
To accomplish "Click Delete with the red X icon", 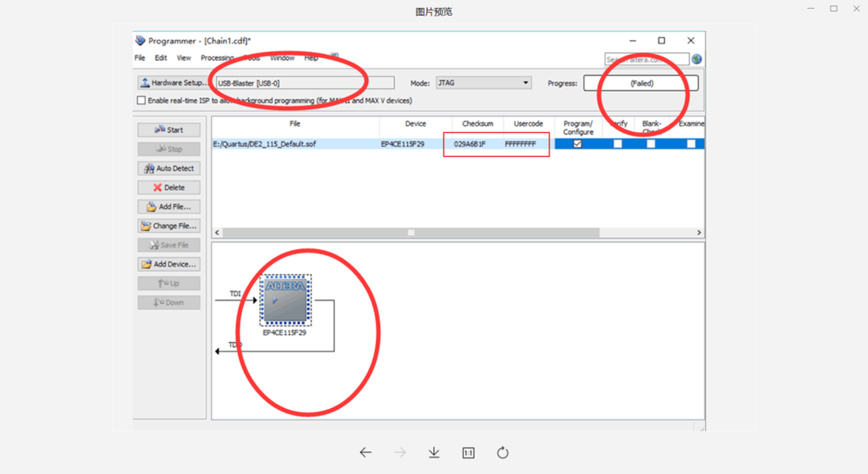I will [x=169, y=188].
